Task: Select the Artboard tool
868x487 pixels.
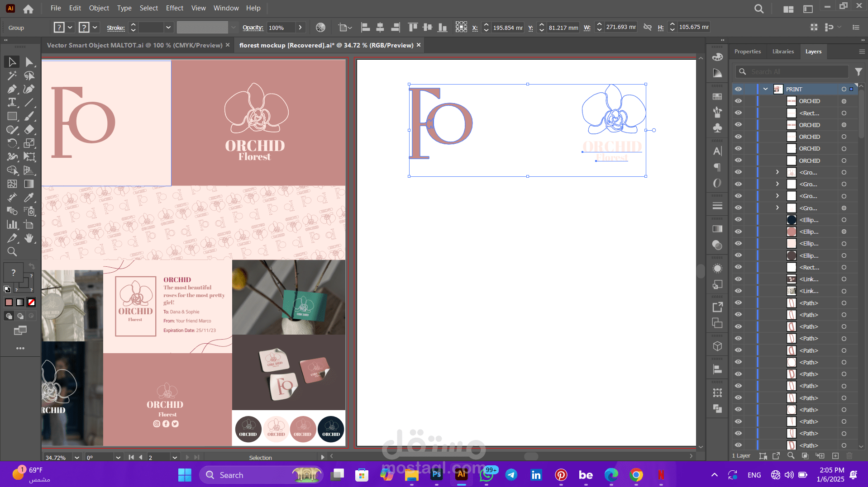Action: [29, 225]
